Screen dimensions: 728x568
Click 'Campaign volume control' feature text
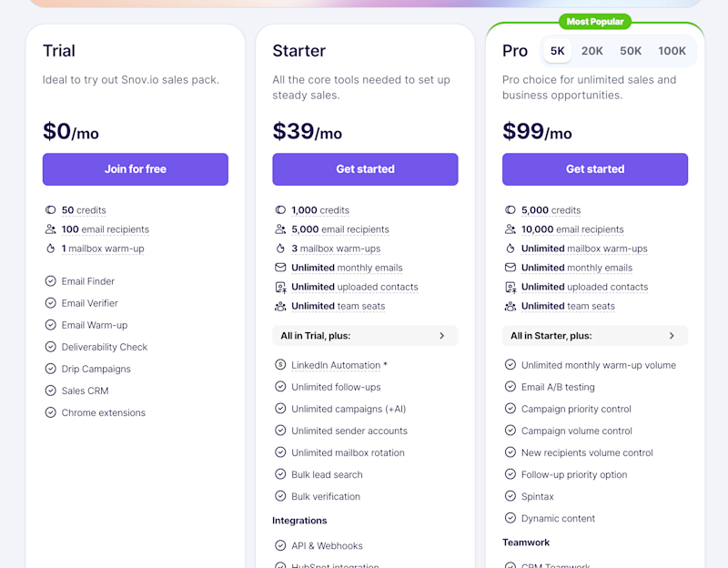(x=577, y=431)
